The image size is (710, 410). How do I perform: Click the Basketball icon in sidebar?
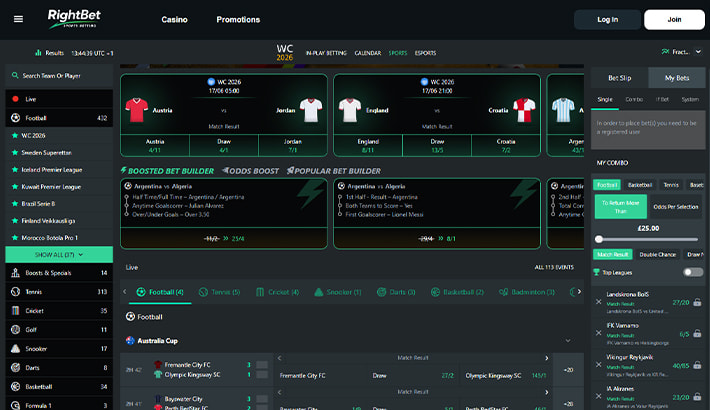[x=15, y=387]
